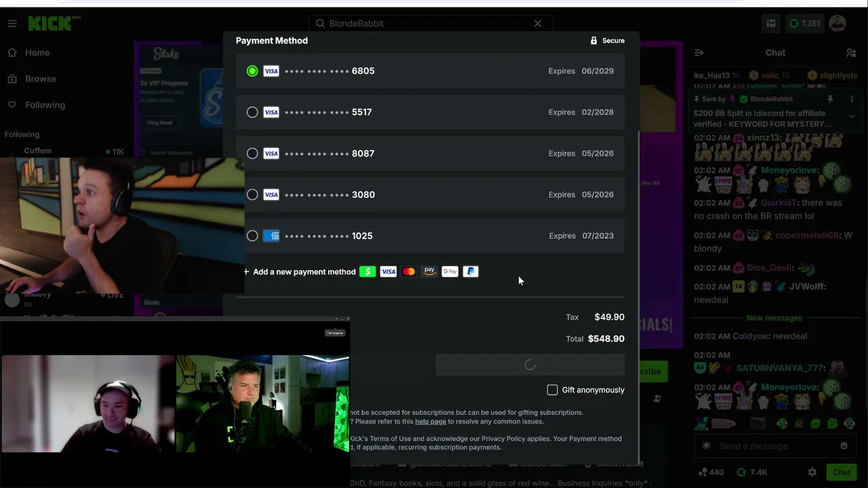The width and height of the screenshot is (868, 488).
Task: Expand the pinned message chevron
Action: [x=852, y=117]
